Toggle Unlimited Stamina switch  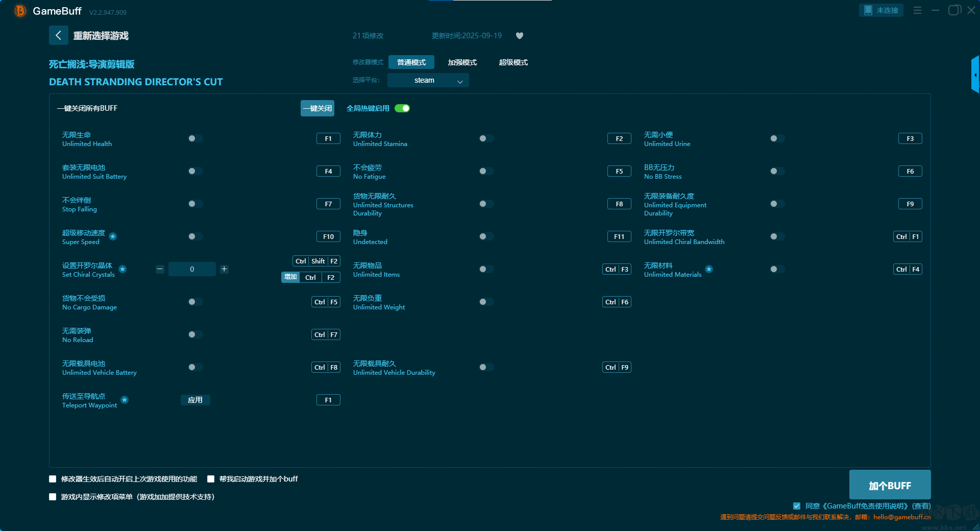486,138
